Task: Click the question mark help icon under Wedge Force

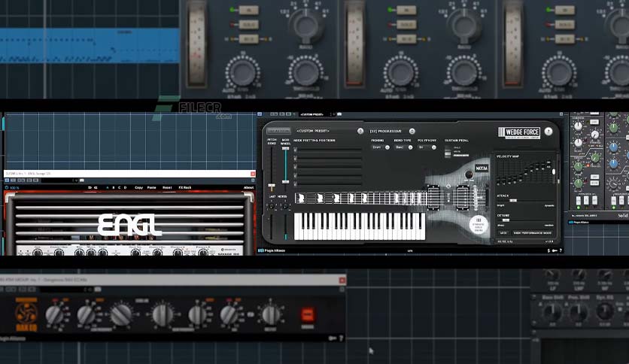Action: click(x=561, y=250)
